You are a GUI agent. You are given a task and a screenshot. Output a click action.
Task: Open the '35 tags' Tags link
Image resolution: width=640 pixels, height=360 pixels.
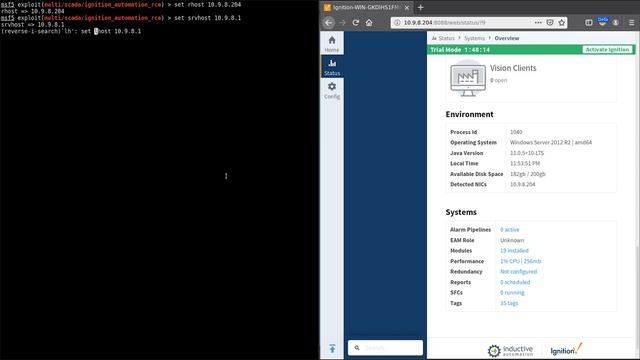point(509,303)
